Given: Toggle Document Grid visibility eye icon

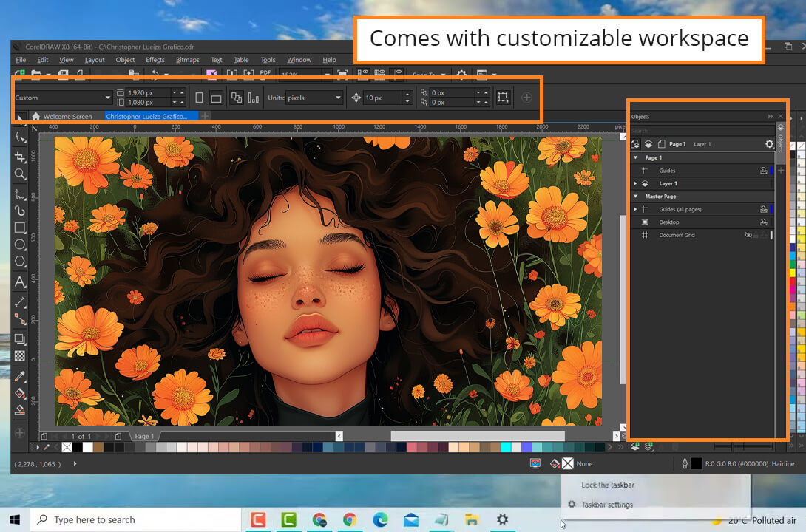Looking at the screenshot, I should point(748,235).
